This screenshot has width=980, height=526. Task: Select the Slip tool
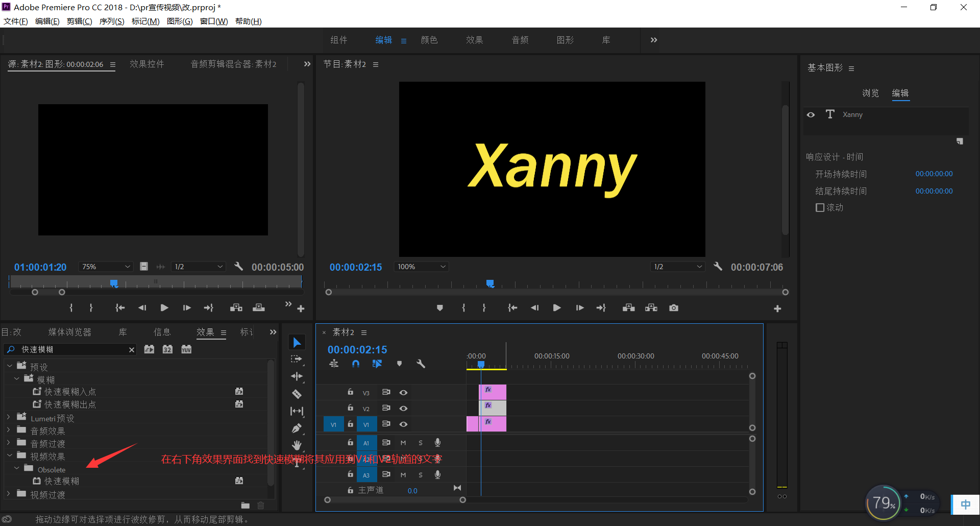point(297,411)
